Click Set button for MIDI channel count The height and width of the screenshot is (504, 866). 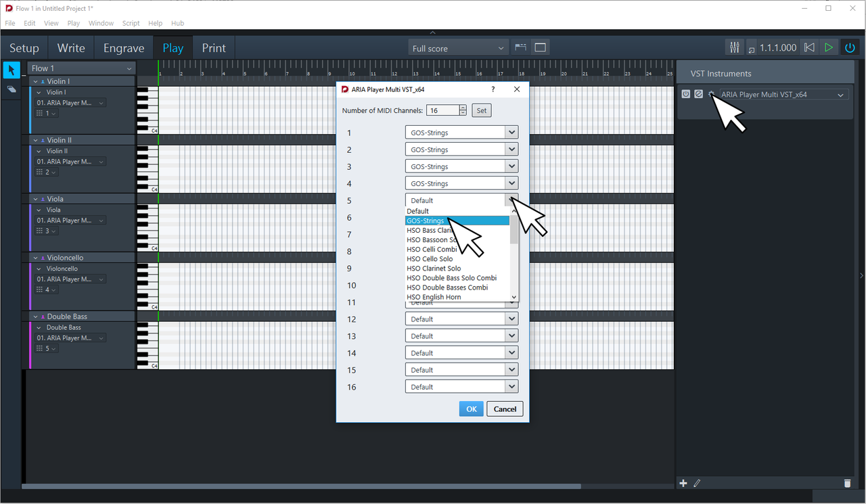tap(481, 110)
